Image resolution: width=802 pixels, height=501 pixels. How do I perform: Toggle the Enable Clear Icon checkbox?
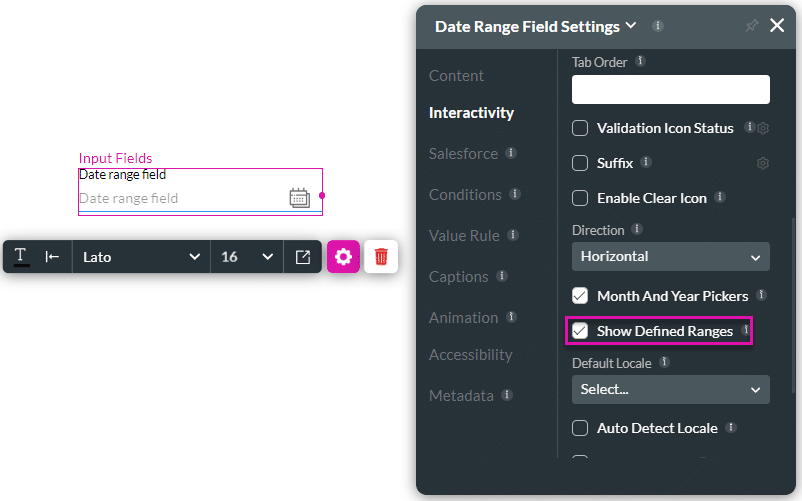click(580, 198)
